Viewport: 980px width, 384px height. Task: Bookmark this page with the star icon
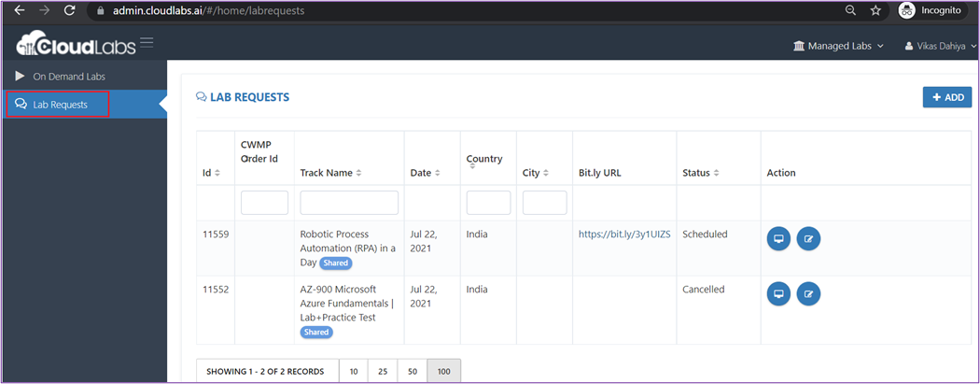point(875,10)
